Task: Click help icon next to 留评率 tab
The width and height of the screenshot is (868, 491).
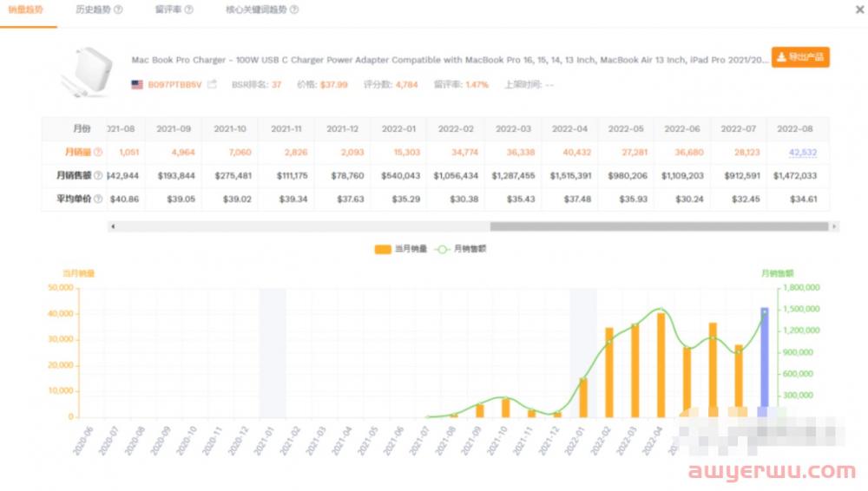Action: pyautogui.click(x=189, y=10)
